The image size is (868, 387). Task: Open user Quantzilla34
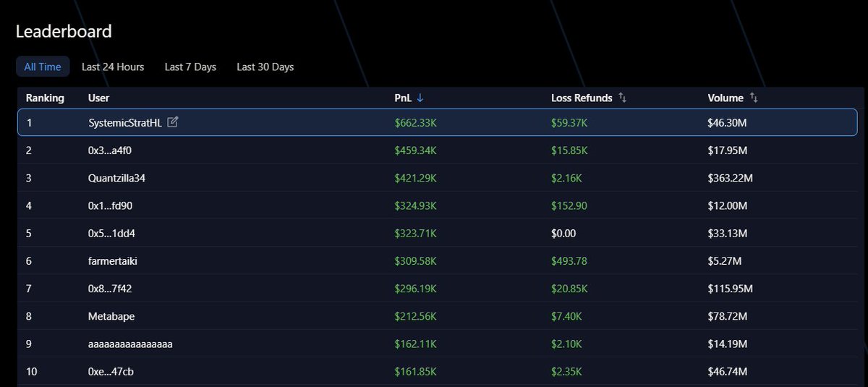pyautogui.click(x=116, y=178)
